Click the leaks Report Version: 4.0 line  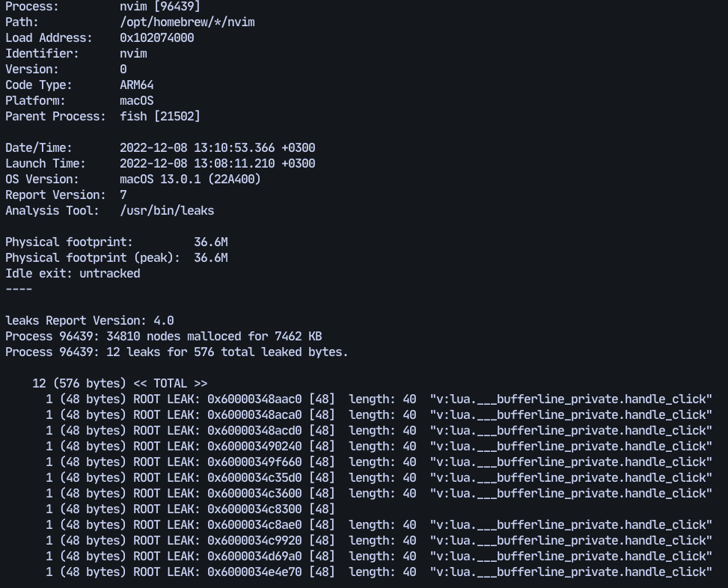click(x=90, y=321)
